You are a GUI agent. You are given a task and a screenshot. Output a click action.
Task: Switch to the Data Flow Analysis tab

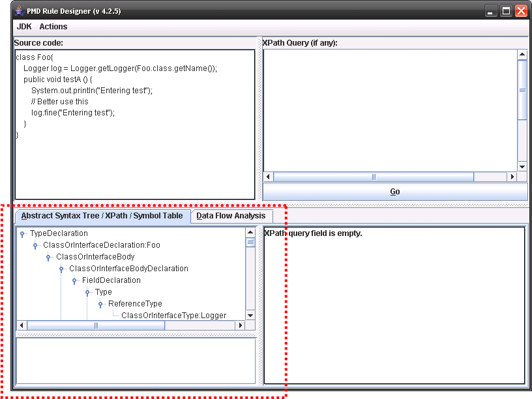[x=231, y=216]
